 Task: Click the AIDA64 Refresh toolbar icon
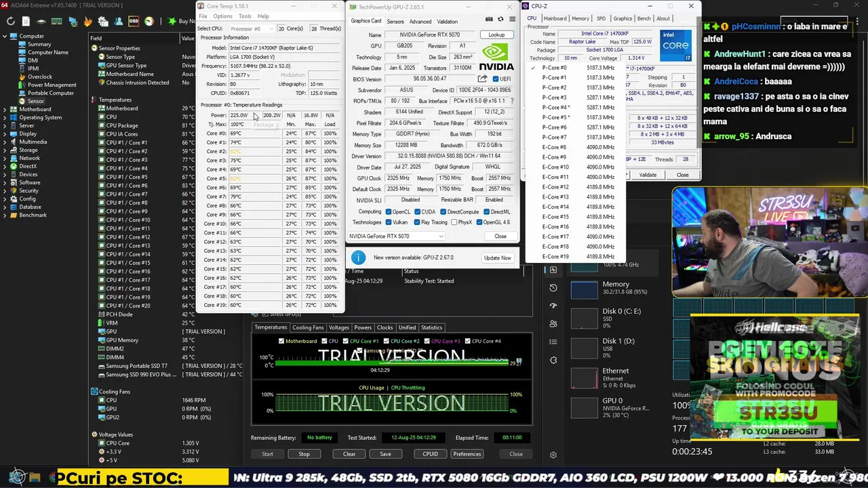pyautogui.click(x=11, y=21)
